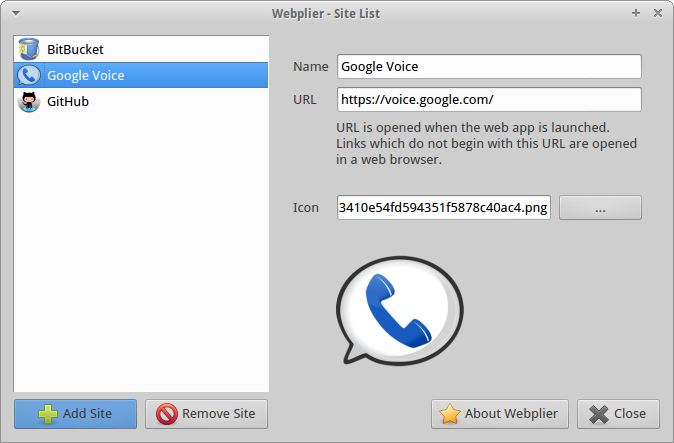Screen dimensions: 674x443
Task: Click the large Google Voice icon preview
Action: pos(399,311)
